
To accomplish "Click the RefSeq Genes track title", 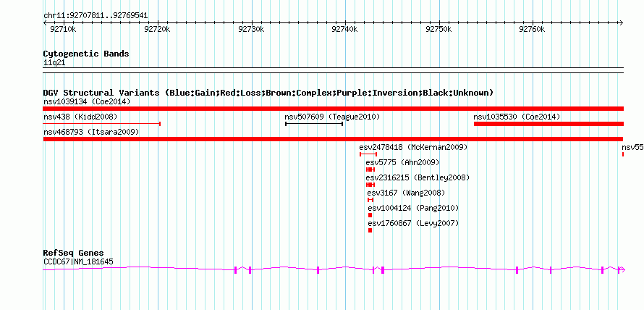I will (x=74, y=253).
